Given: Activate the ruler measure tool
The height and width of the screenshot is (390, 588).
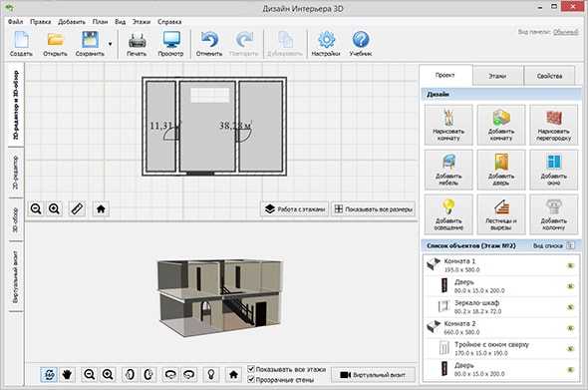Looking at the screenshot, I should tap(77, 209).
